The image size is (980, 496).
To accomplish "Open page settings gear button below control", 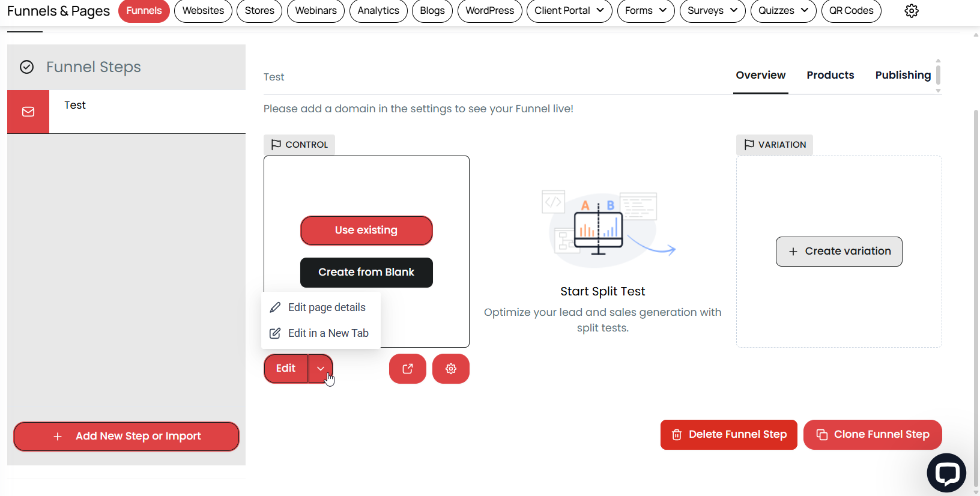I will click(451, 369).
